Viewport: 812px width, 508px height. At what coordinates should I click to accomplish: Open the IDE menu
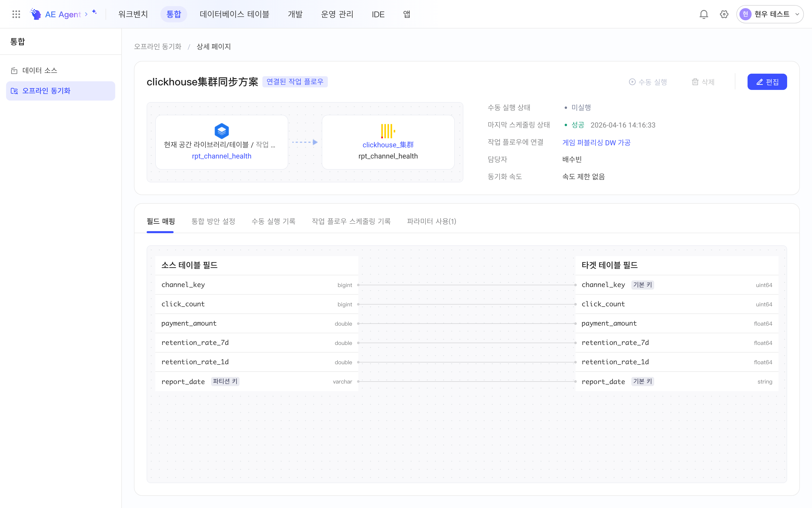pyautogui.click(x=378, y=14)
